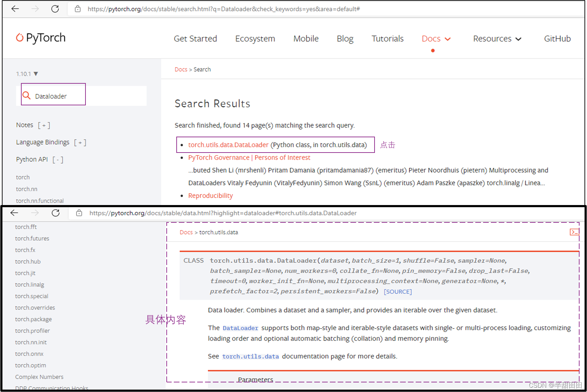Click the Dataloader search input field
The image size is (587, 392).
[81, 96]
